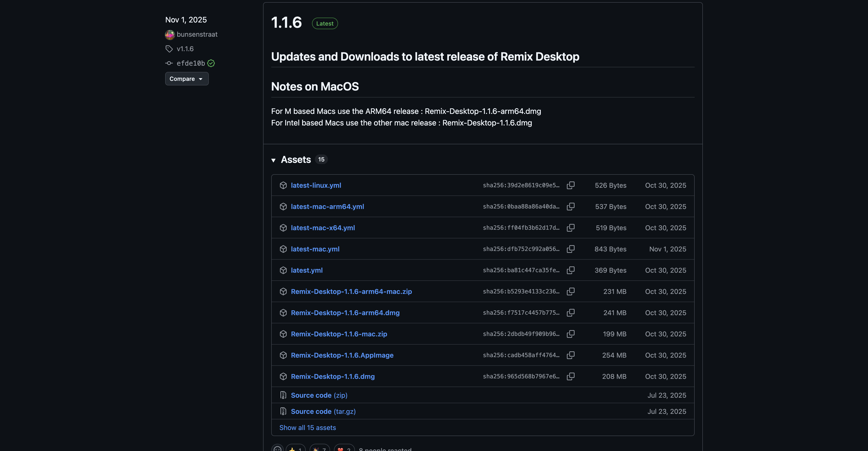Click package icon beside latest-linux.yml
Image resolution: width=868 pixels, height=451 pixels.
283,185
